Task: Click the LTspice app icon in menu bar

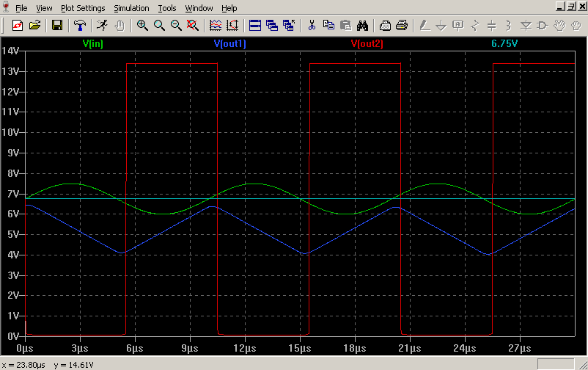Action: pos(6,7)
